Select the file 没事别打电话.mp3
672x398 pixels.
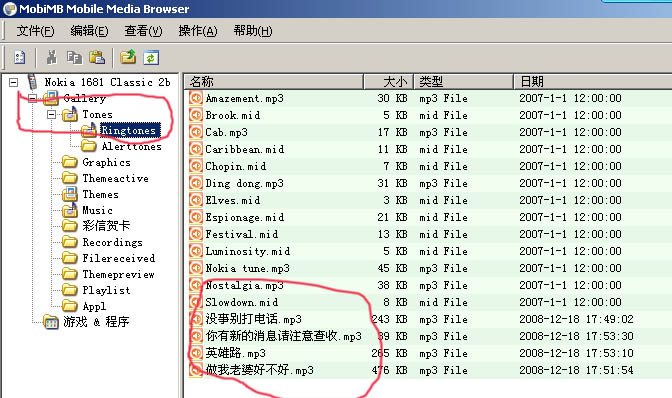click(254, 319)
